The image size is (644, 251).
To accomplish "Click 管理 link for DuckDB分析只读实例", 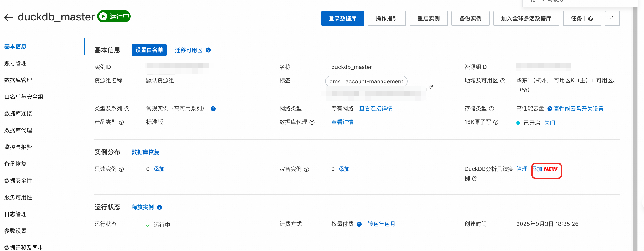I will point(522,169).
